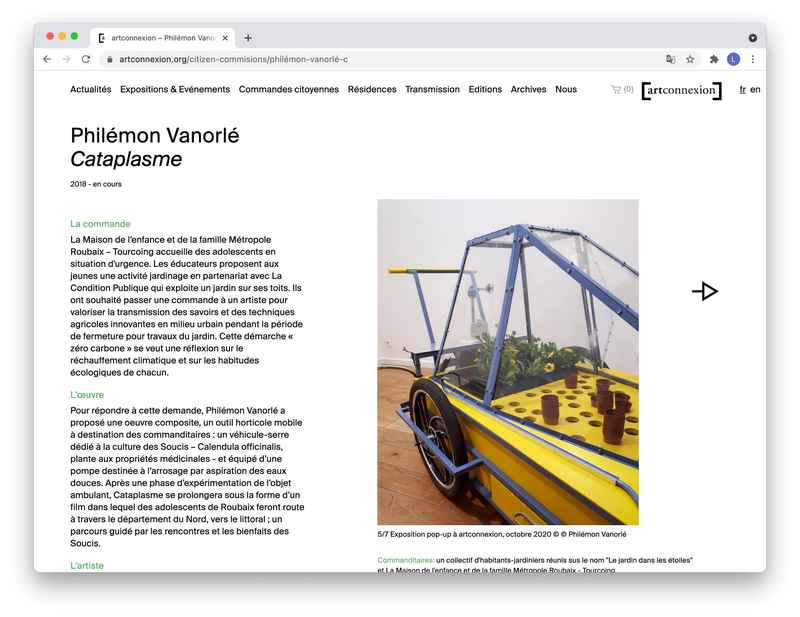Open a new tab with the plus button
This screenshot has width=800, height=617.
pyautogui.click(x=248, y=38)
